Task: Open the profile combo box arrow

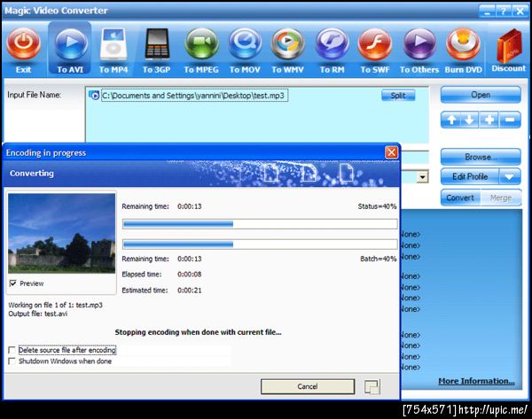Action: click(422, 176)
